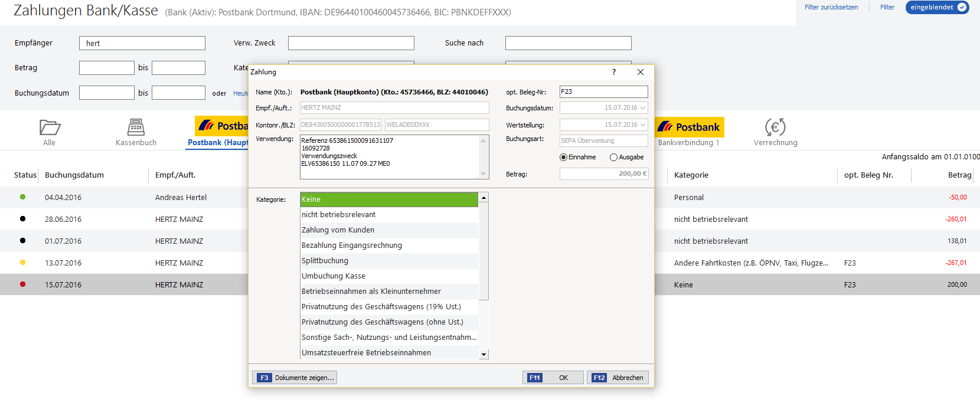This screenshot has height=406, width=980.
Task: Click the dialog help question mark
Action: tap(614, 72)
